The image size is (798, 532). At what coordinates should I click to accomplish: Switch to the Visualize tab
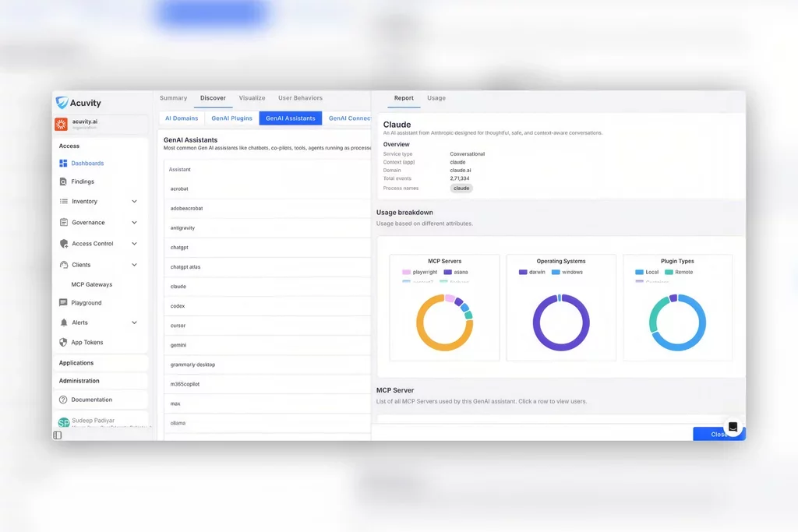252,98
